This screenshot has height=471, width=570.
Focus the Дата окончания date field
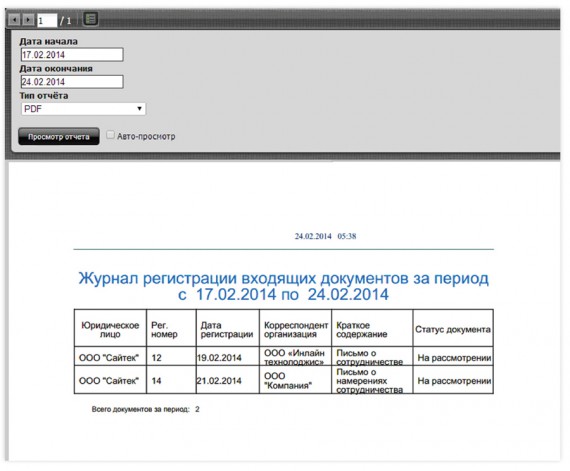tap(72, 82)
